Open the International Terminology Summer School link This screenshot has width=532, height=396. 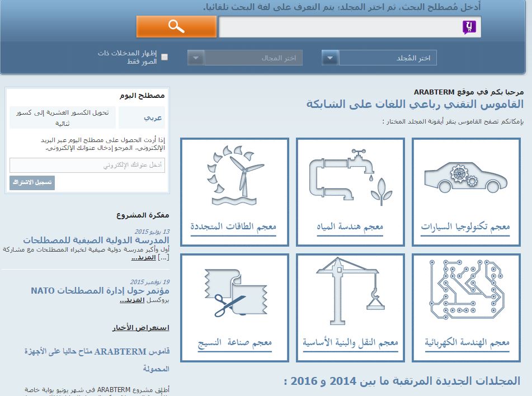(96, 241)
